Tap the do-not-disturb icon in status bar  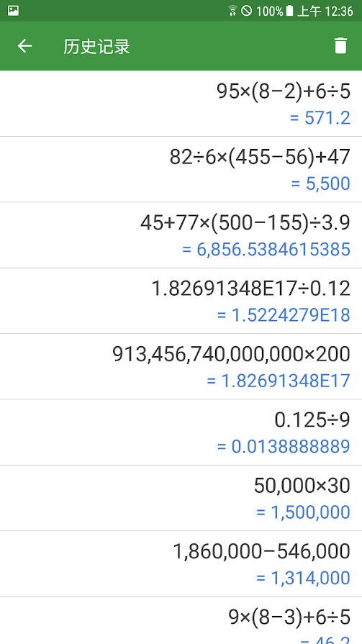point(247,11)
